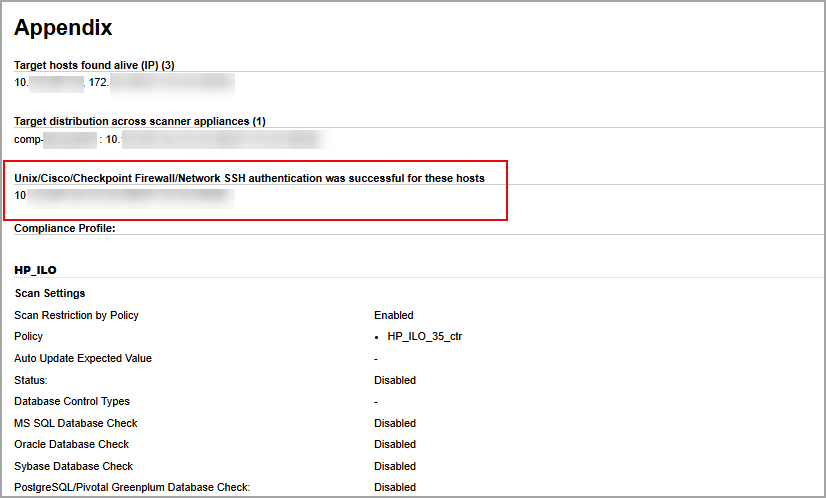Click the Policy row label

tap(28, 337)
